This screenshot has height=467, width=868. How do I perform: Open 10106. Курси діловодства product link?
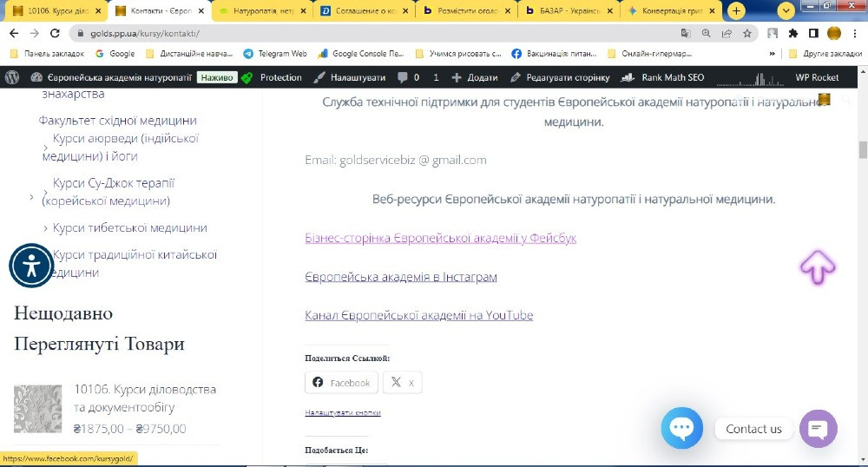tap(145, 398)
